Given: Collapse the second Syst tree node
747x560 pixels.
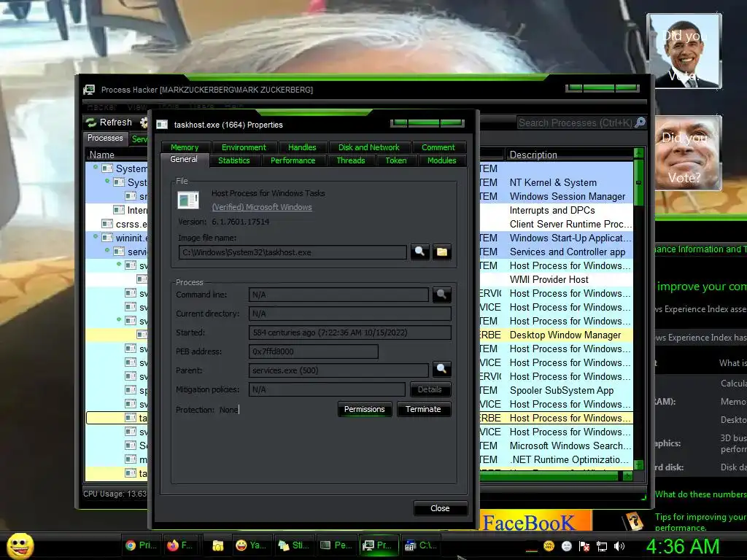Looking at the screenshot, I should (107, 181).
